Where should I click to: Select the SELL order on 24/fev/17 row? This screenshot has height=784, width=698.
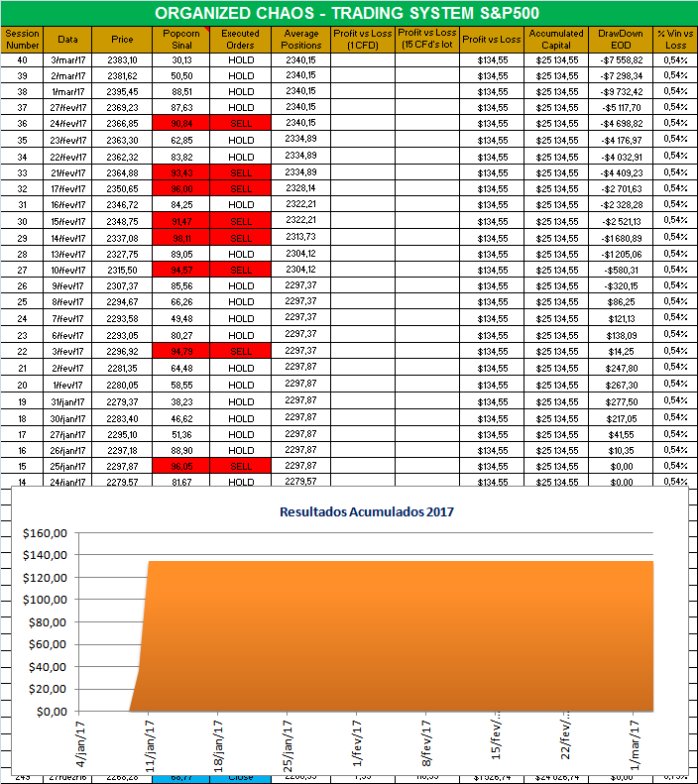(241, 123)
